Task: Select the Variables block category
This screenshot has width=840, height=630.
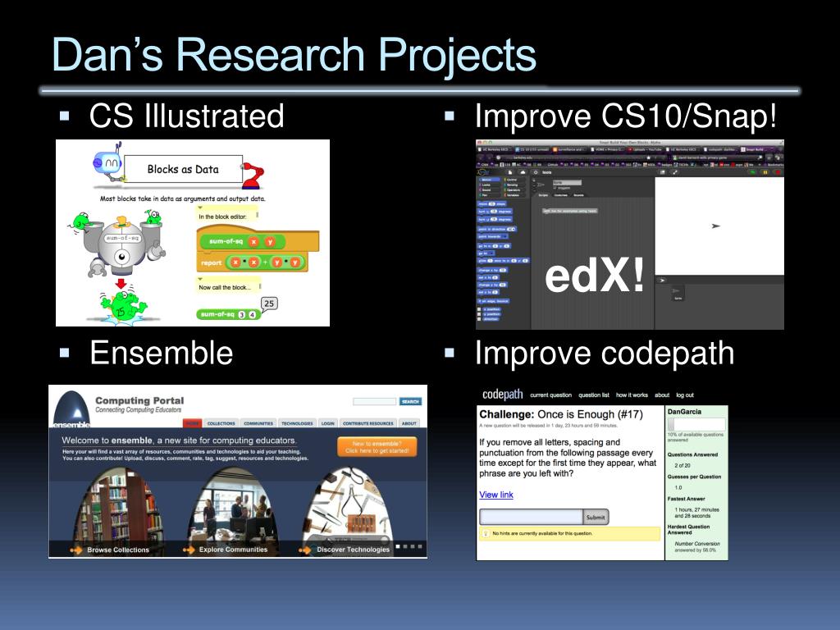Action: pyautogui.click(x=514, y=195)
